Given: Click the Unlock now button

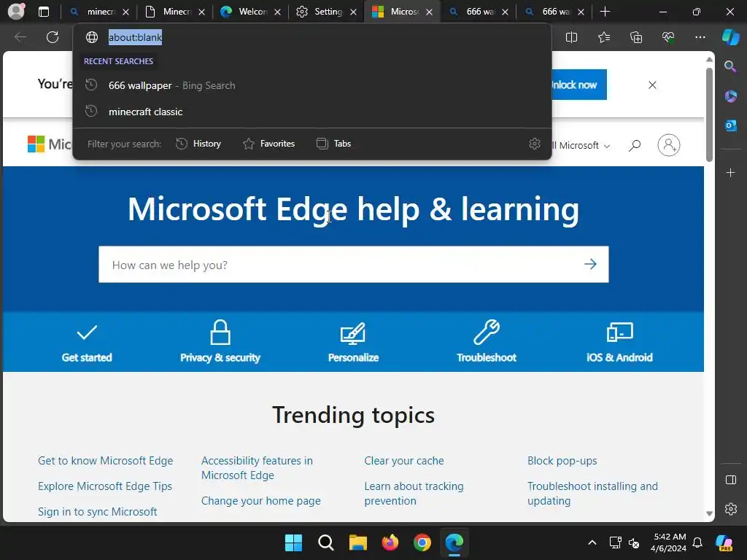Looking at the screenshot, I should point(578,85).
